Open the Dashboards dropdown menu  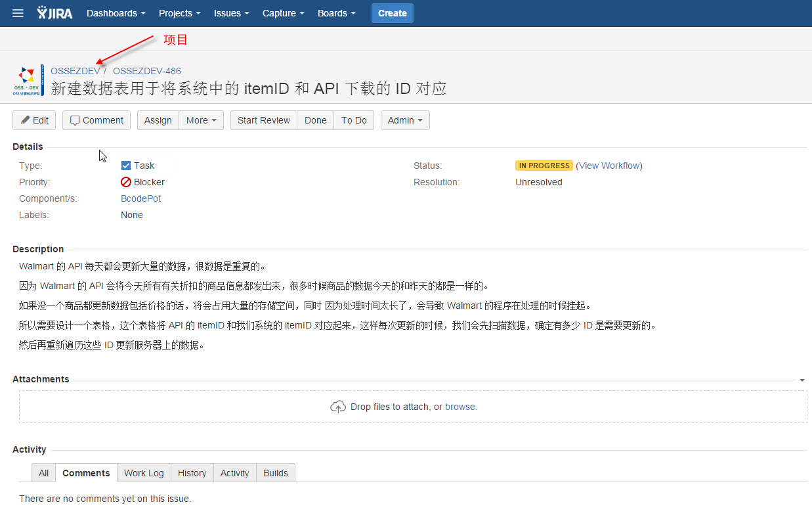tap(116, 13)
